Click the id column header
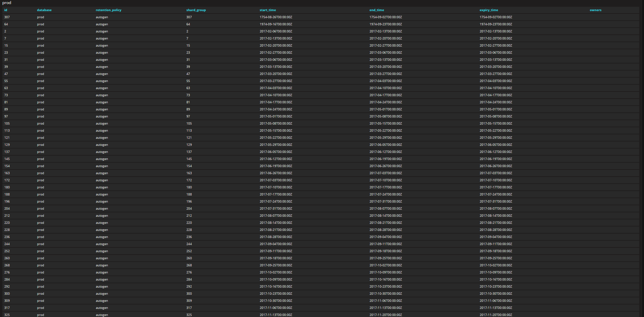Image resolution: width=644 pixels, height=317 pixels. [6, 10]
